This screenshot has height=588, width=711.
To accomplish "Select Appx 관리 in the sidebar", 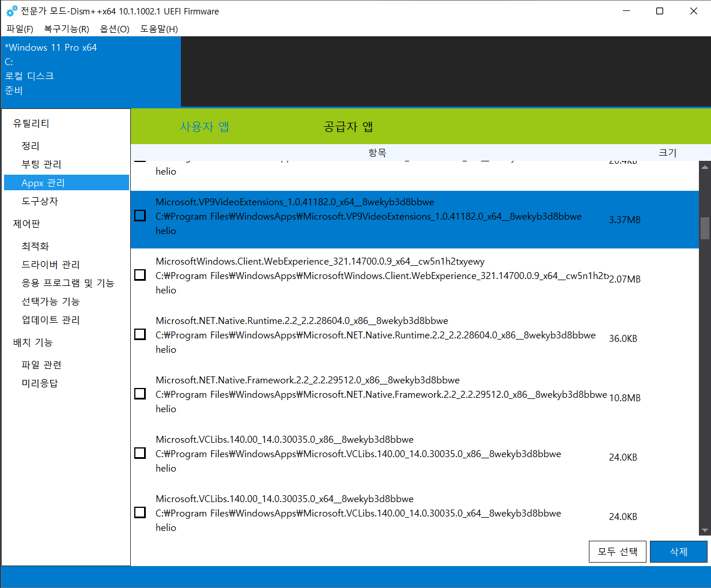I will point(66,183).
